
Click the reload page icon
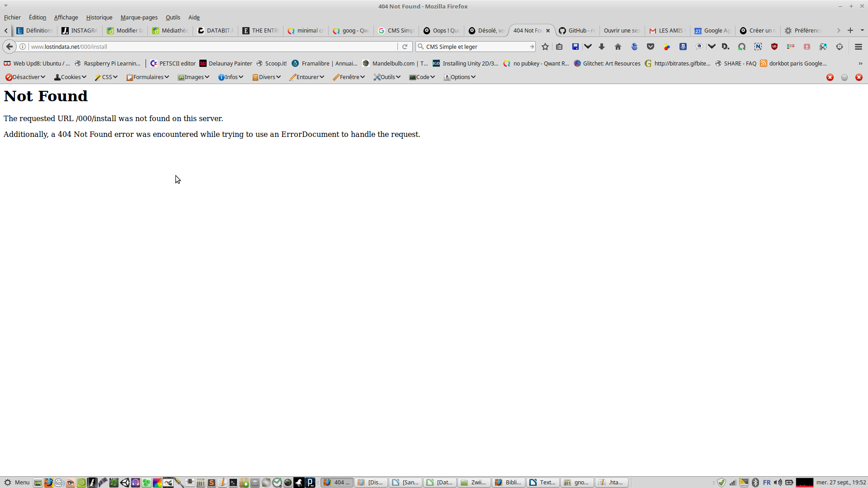(x=405, y=47)
